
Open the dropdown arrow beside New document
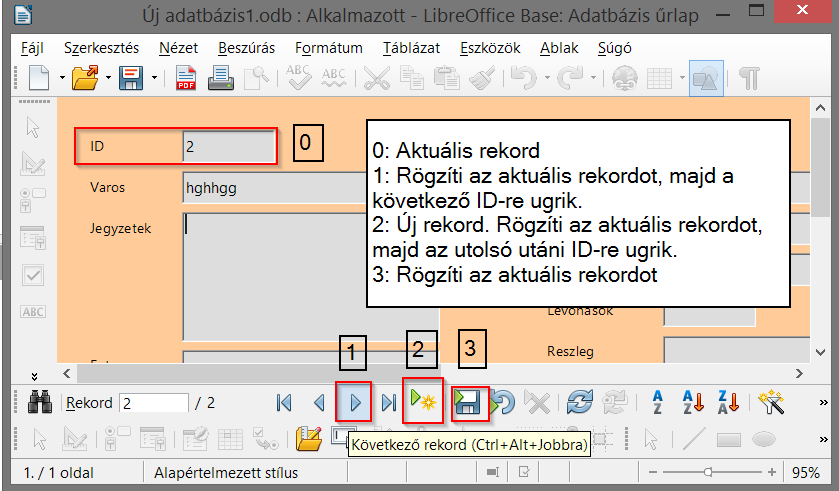61,78
